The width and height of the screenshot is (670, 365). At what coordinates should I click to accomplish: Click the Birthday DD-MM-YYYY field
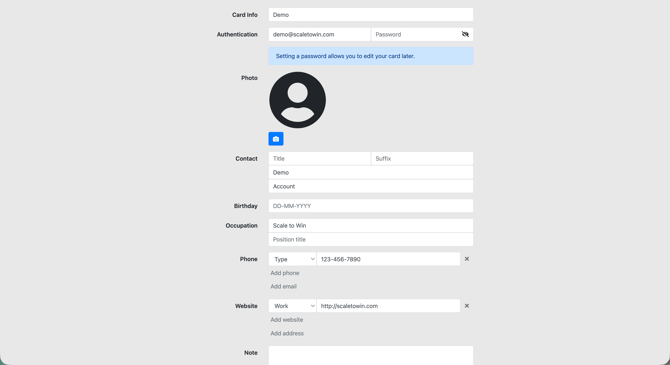pos(370,206)
